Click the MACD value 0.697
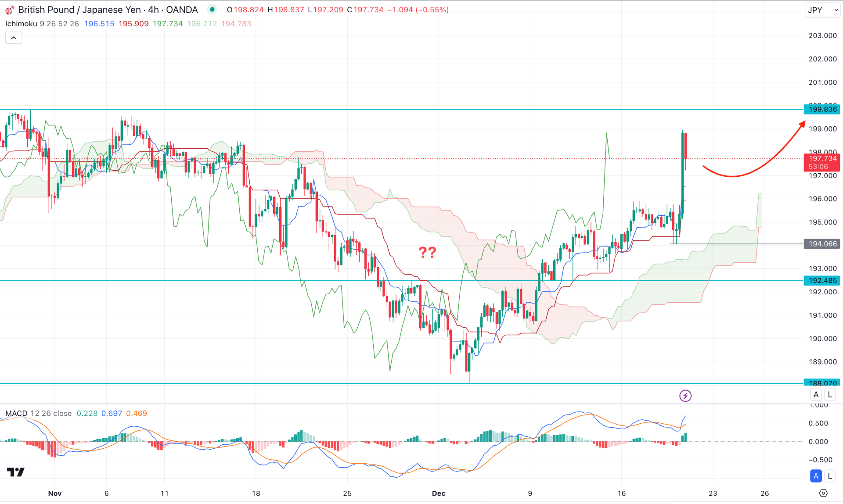The image size is (843, 504). [x=112, y=413]
